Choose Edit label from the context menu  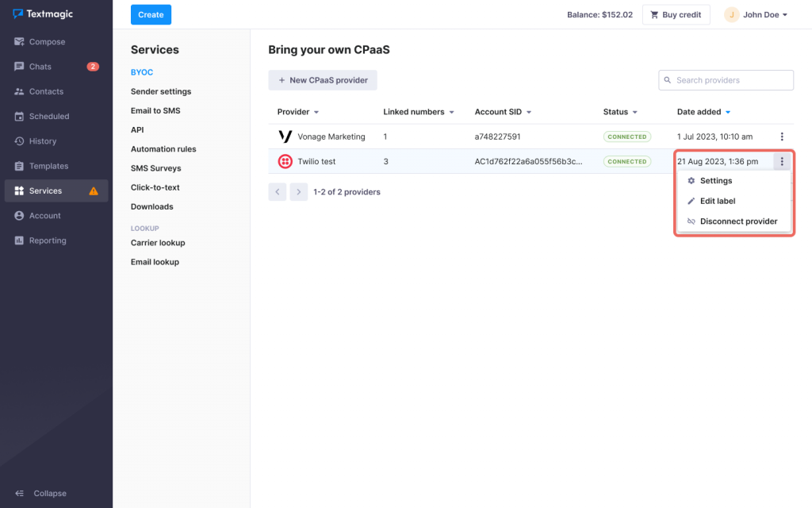click(717, 202)
